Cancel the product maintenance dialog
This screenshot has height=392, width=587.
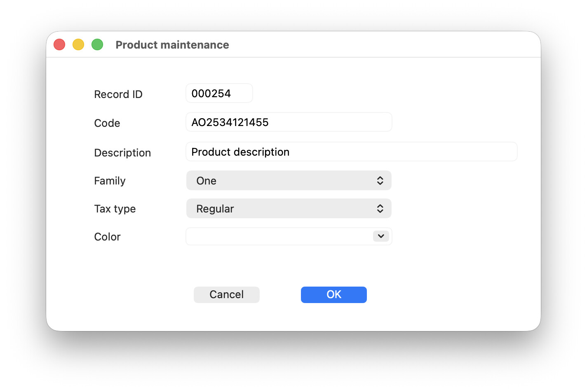coord(227,295)
